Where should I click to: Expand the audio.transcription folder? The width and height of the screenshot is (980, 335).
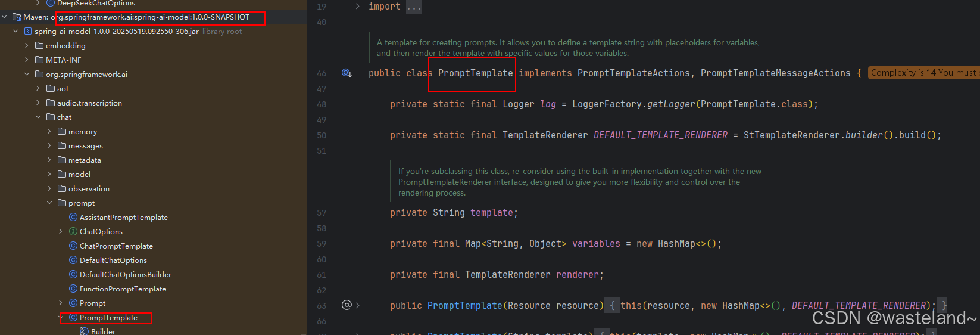point(38,103)
